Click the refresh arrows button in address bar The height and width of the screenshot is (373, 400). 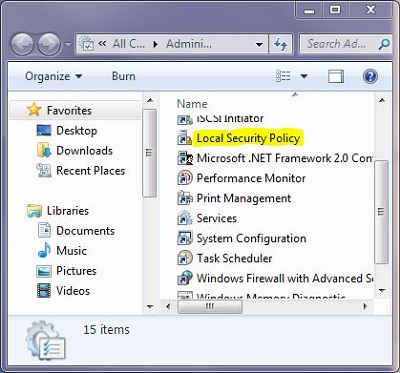pos(280,44)
